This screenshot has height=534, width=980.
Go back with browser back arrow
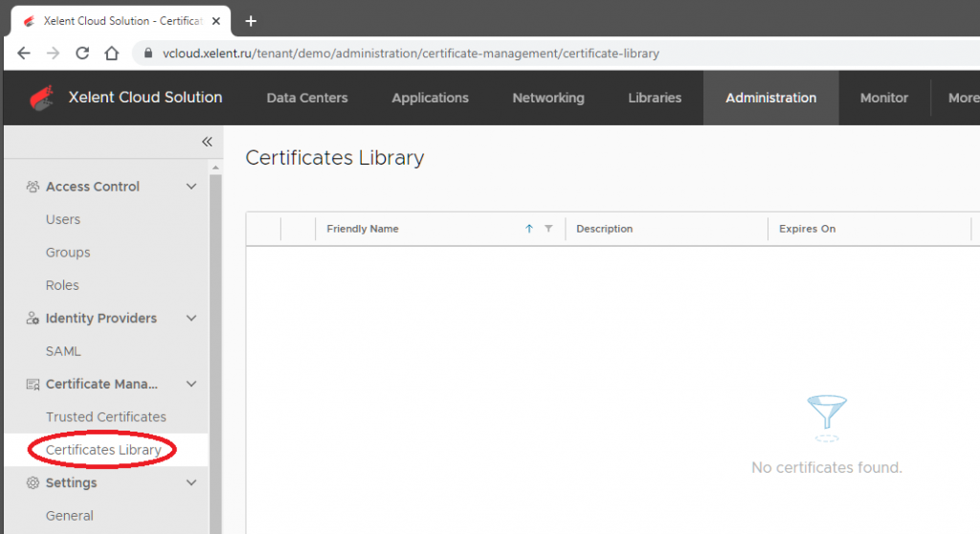click(24, 54)
